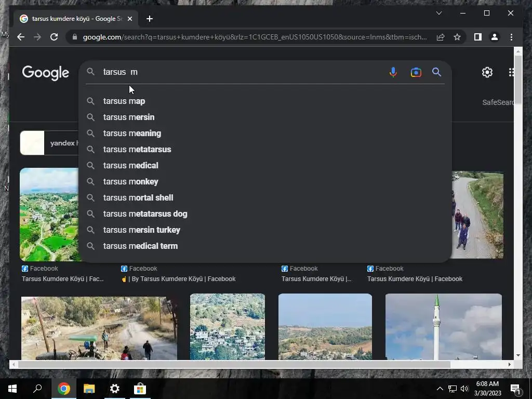Open the taskbar clock showing 6:08 AM
Viewport: 532px width, 399px height.
tap(487, 389)
